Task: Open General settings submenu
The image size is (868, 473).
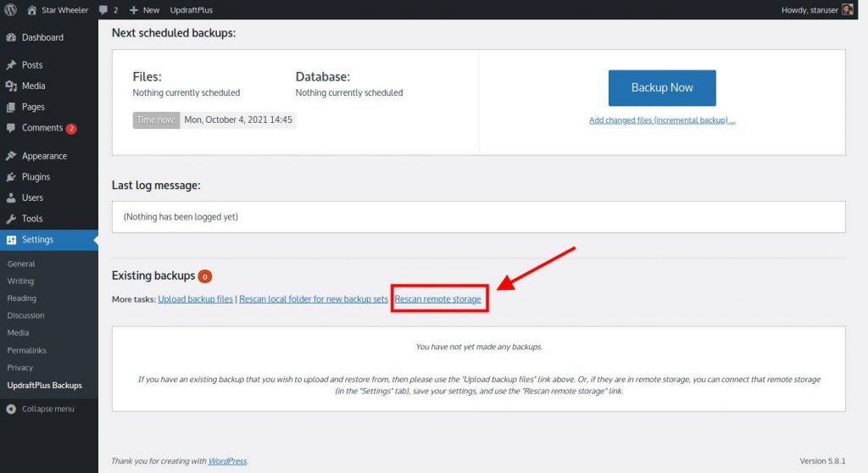Action: (x=21, y=264)
